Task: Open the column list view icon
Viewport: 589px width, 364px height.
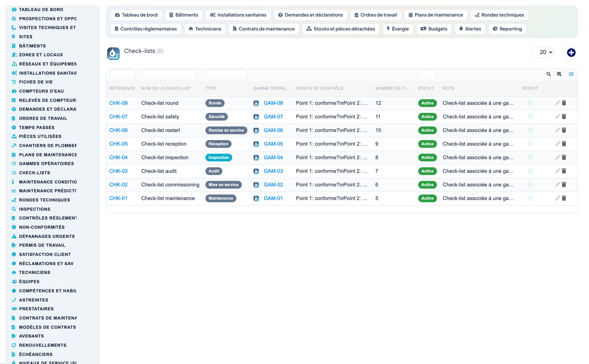Action: [x=571, y=74]
